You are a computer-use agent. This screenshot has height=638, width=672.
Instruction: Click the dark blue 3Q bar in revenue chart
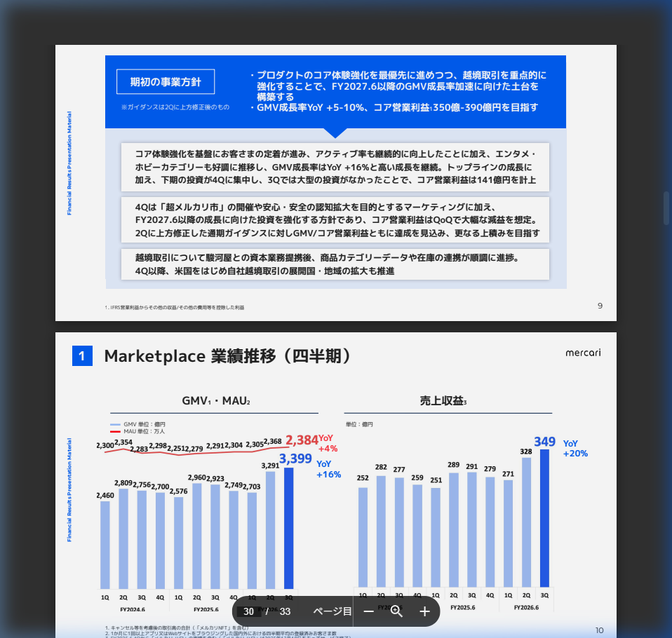(x=544, y=518)
